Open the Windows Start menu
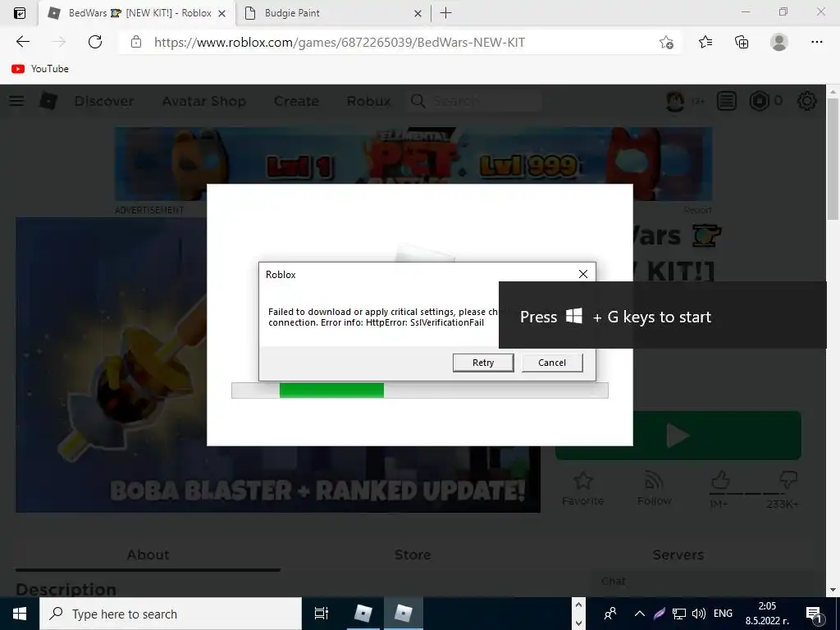This screenshot has height=630, width=840. pos(20,614)
